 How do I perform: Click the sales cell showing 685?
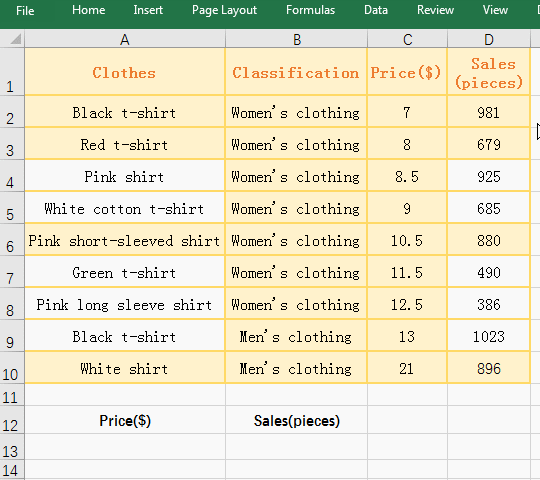click(489, 208)
